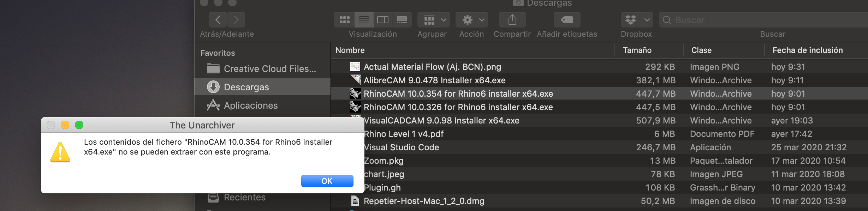
Task: Go back in Finder history
Action: click(218, 20)
